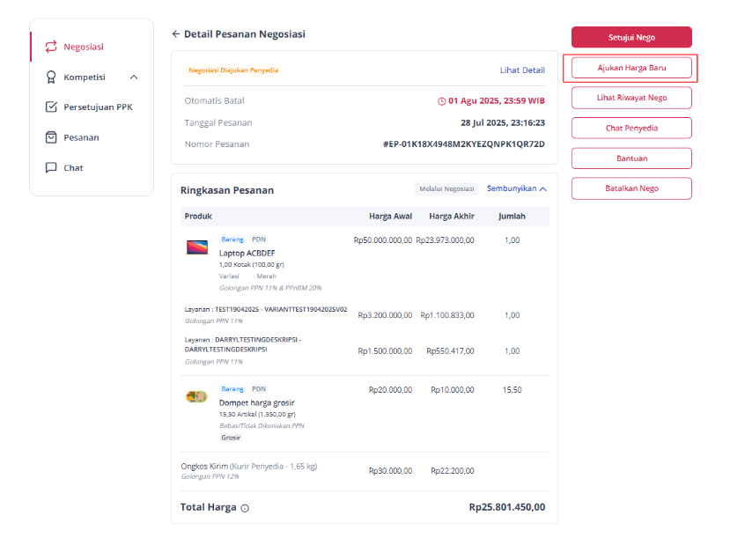The width and height of the screenshot is (745, 560).
Task: Click the Chat Penyedia button
Action: tap(631, 129)
